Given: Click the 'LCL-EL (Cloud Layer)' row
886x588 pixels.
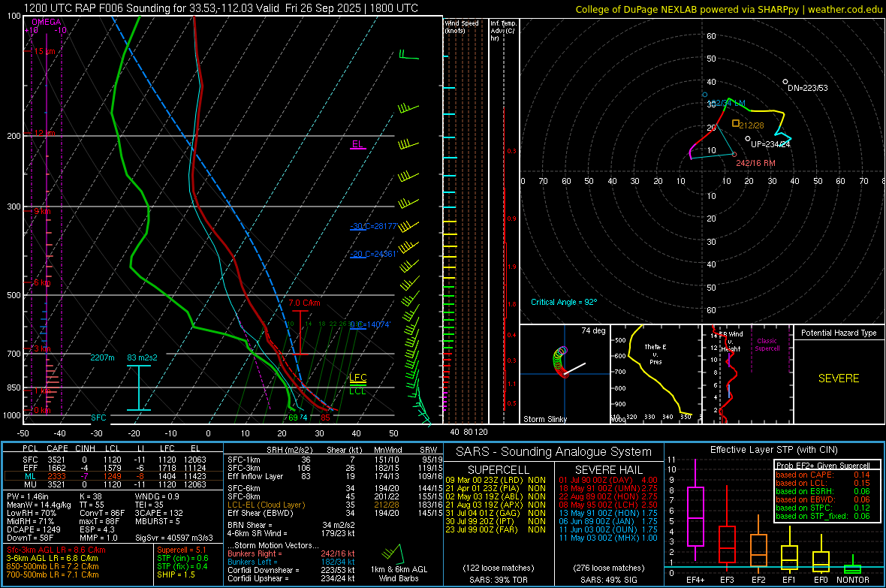Looking at the screenshot, I should point(335,505).
